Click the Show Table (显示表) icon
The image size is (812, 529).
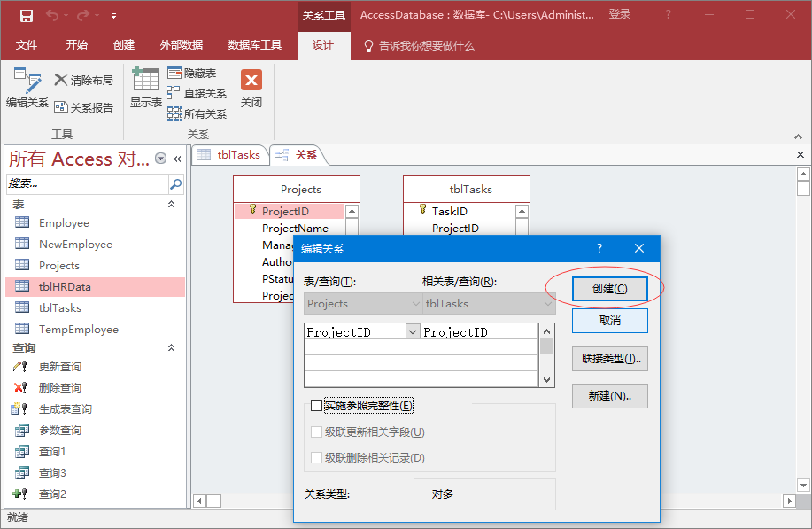[x=145, y=89]
